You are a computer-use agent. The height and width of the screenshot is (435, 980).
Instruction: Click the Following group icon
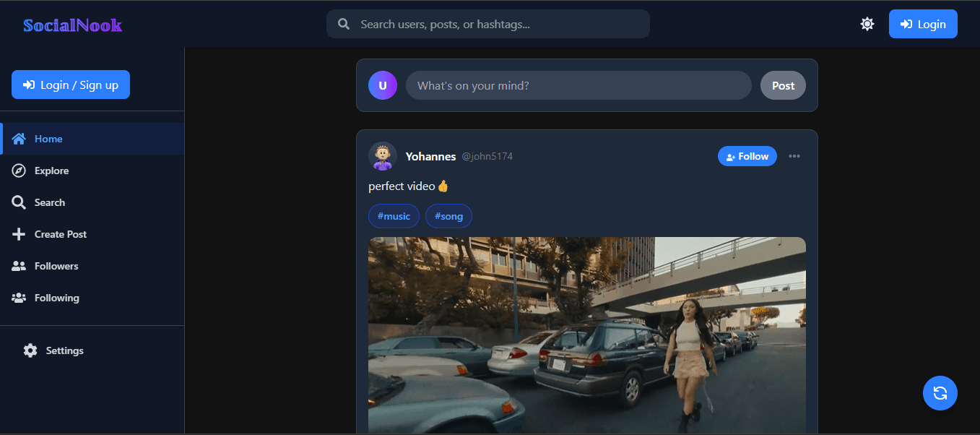coord(19,298)
